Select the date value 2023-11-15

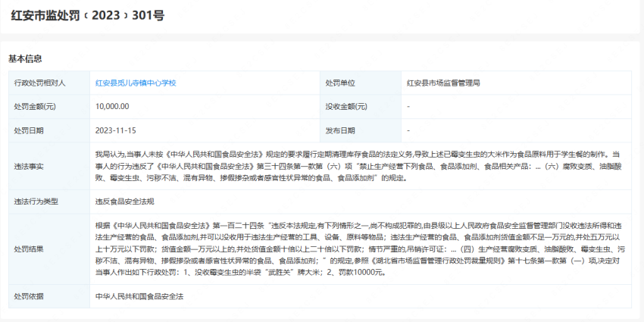tap(116, 130)
